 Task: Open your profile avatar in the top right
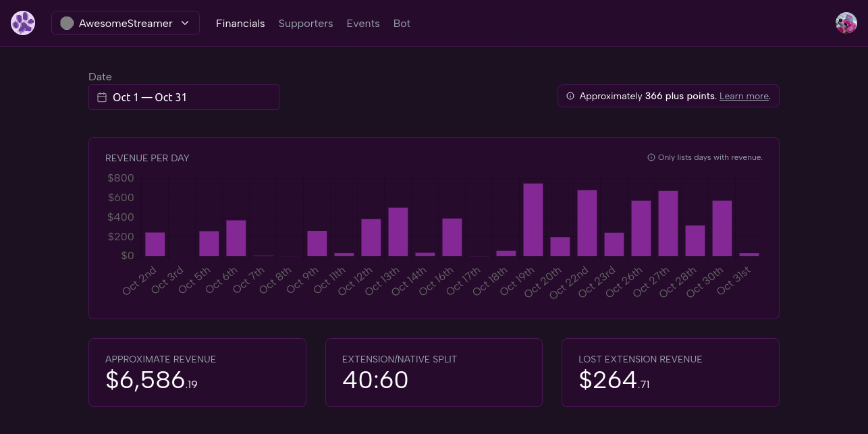click(x=846, y=22)
